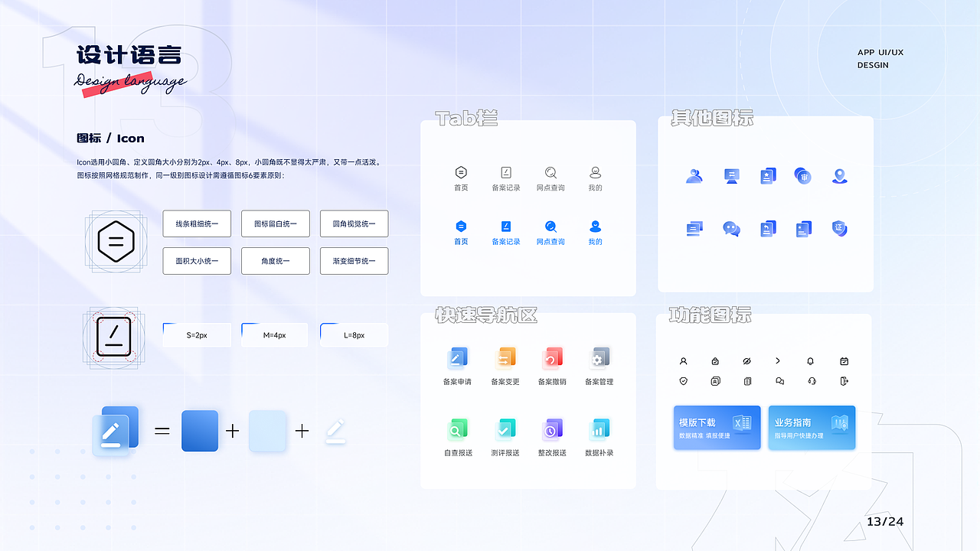980x551 pixels.
Task: Select the outline lock function icon
Action: [x=715, y=361]
